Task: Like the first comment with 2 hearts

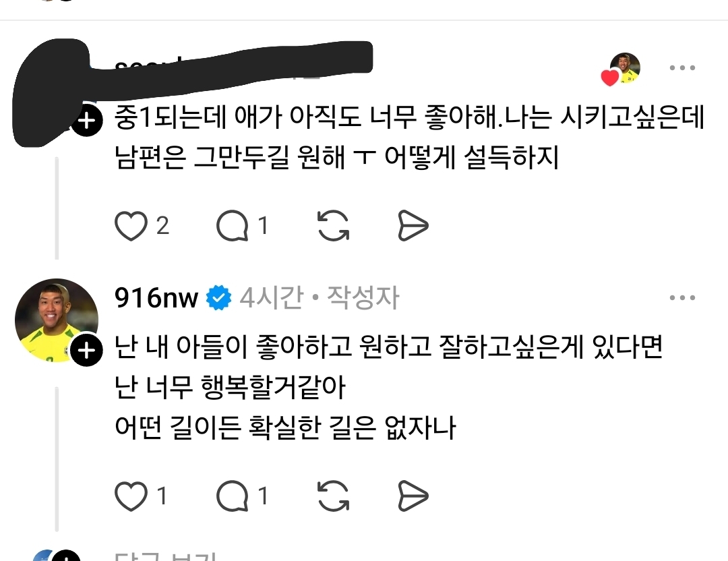Action: tap(131, 226)
